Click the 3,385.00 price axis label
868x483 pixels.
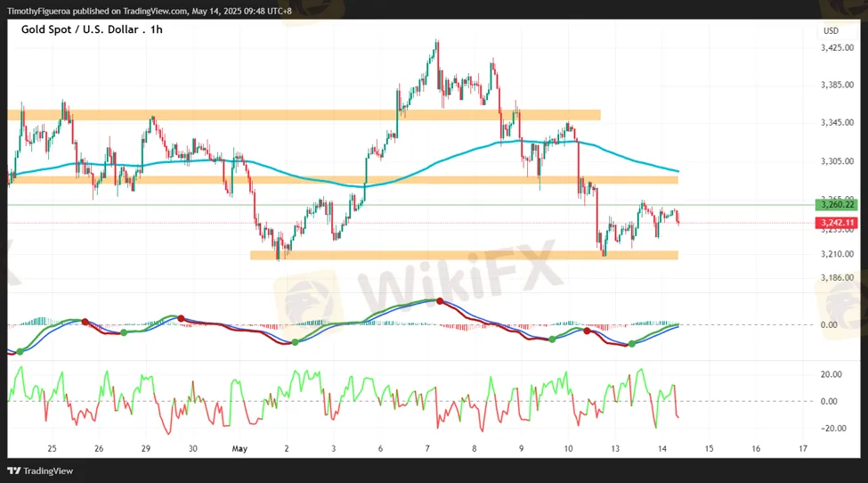[837, 85]
